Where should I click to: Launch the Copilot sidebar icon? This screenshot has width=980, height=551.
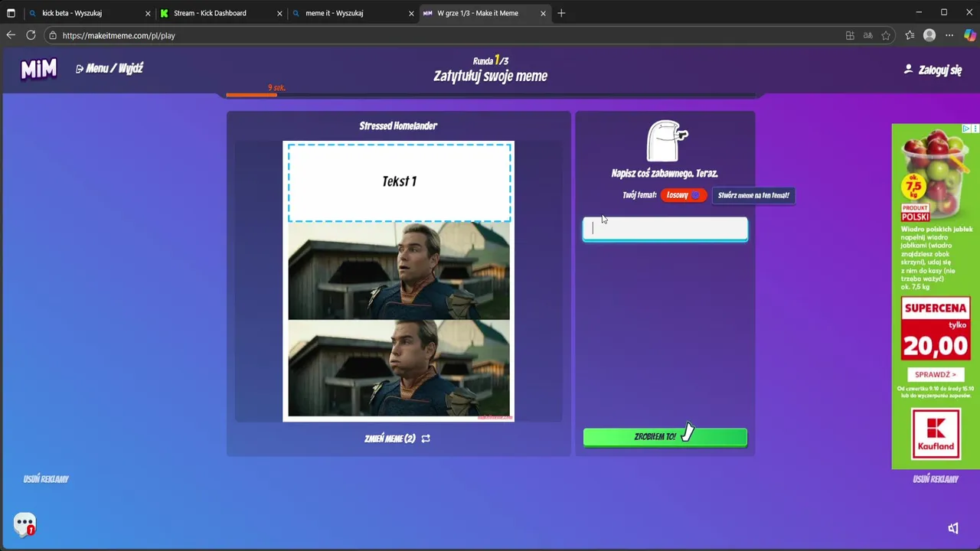click(969, 35)
